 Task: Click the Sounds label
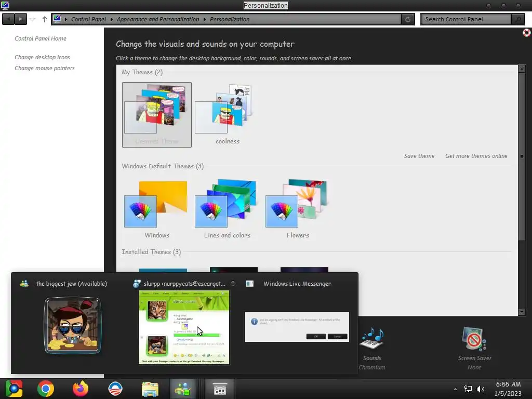click(372, 358)
